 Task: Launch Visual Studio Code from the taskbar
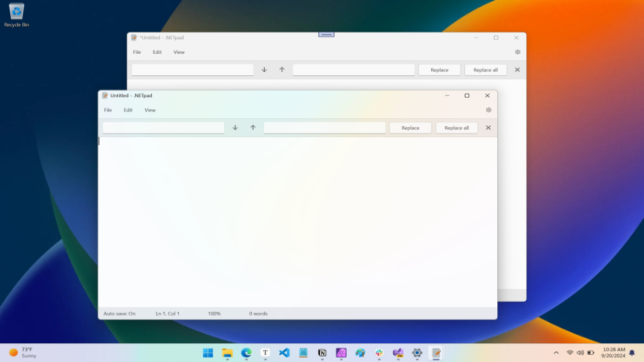point(284,353)
